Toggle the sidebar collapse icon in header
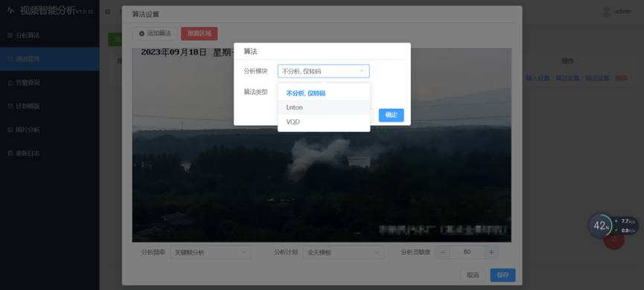This screenshot has width=644, height=290. pyautogui.click(x=108, y=12)
